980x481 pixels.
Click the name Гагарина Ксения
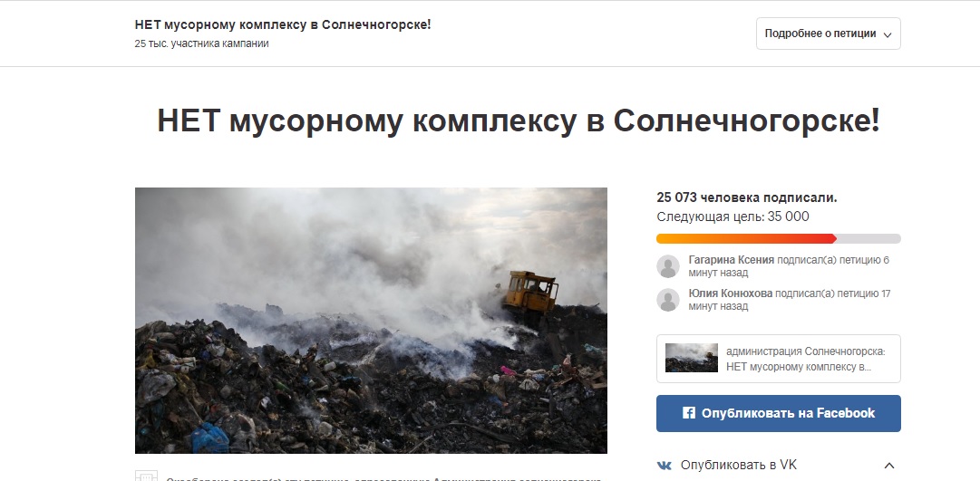732,260
